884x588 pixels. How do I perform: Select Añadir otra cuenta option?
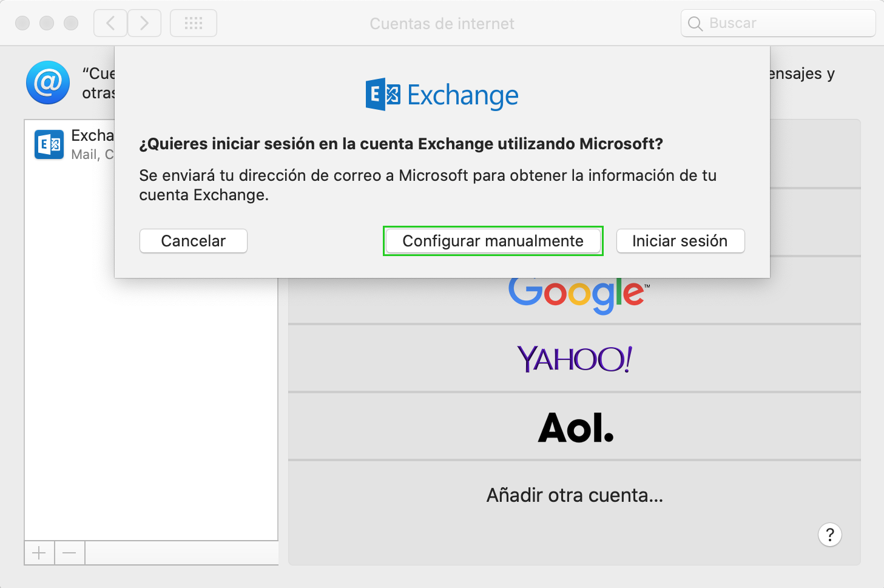pyautogui.click(x=575, y=495)
